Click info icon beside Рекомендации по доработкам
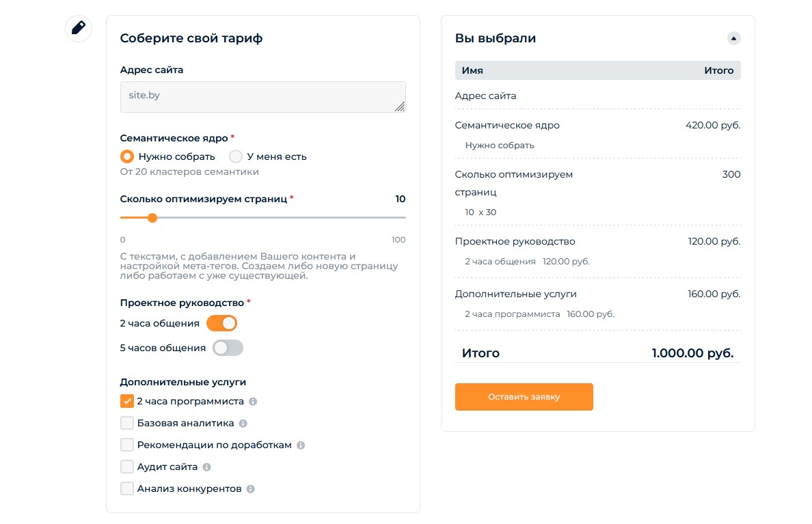 (300, 445)
